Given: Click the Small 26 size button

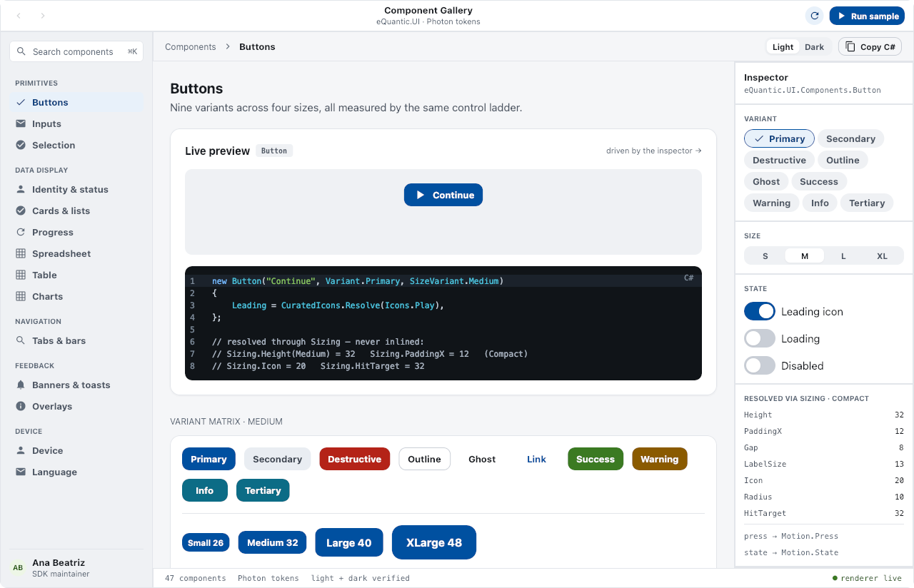Looking at the screenshot, I should pyautogui.click(x=206, y=542).
